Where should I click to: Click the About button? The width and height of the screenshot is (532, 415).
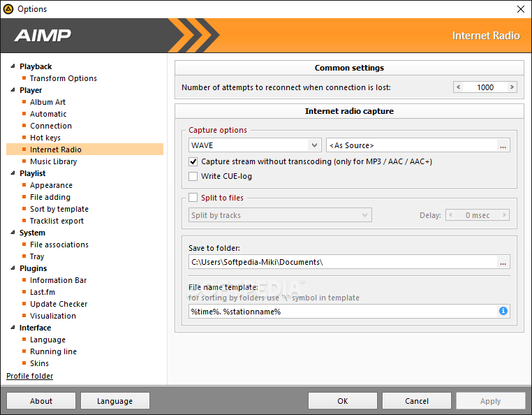pyautogui.click(x=41, y=401)
